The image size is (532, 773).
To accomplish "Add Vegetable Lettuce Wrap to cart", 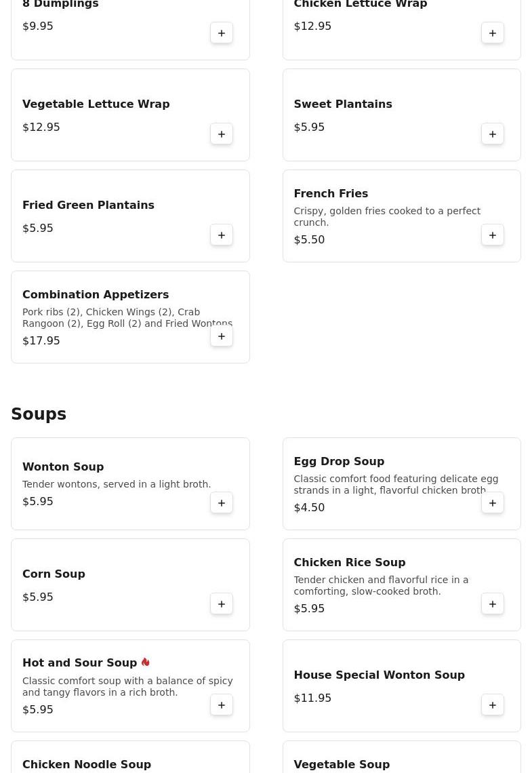I will pyautogui.click(x=222, y=134).
